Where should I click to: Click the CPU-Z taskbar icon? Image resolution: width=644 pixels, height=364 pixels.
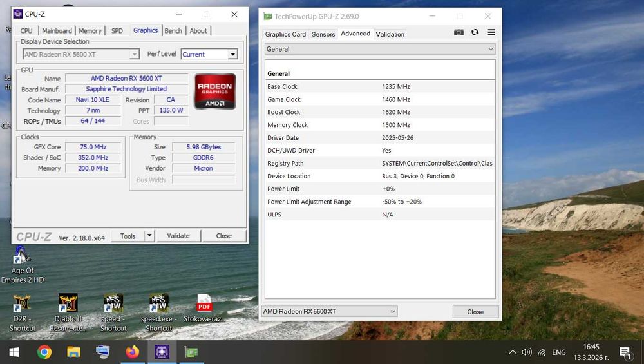[162, 352]
